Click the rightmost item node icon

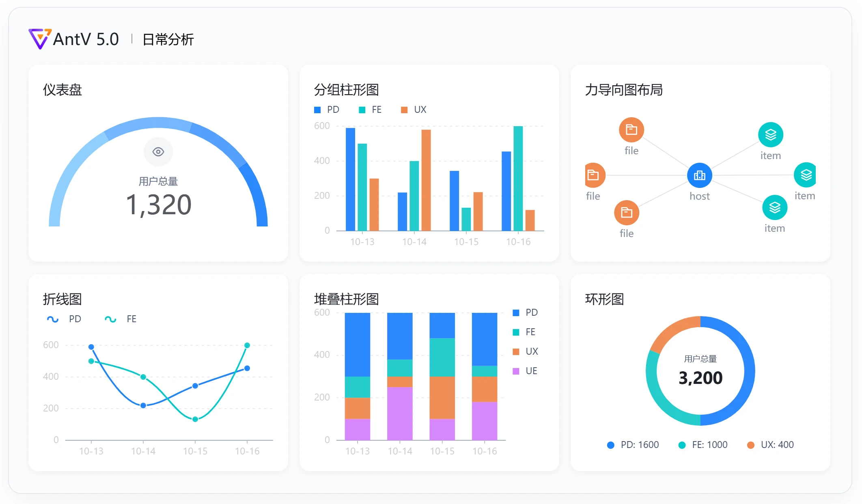coord(805,175)
